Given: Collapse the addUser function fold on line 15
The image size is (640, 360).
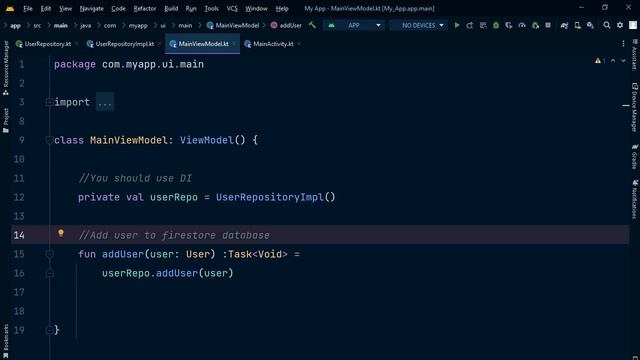Looking at the screenshot, I should tap(49, 254).
